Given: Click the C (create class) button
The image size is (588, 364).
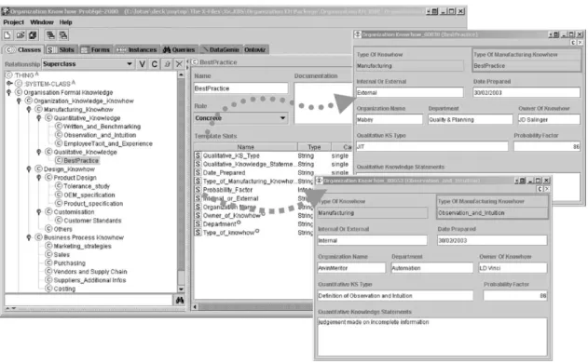Looking at the screenshot, I should pyautogui.click(x=155, y=64).
